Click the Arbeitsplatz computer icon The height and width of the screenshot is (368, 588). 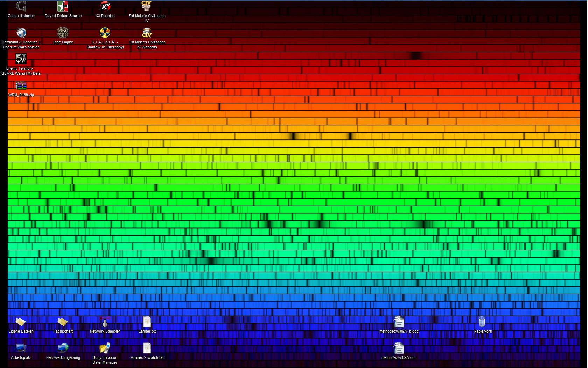click(x=21, y=349)
